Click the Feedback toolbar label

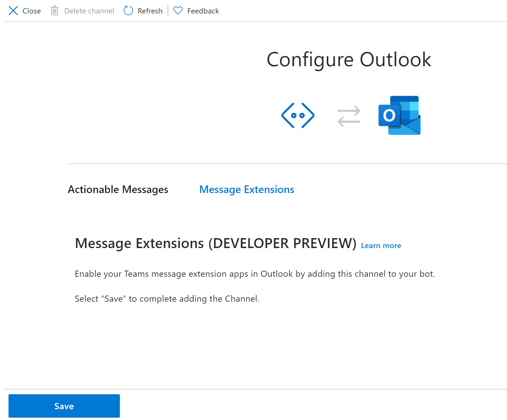pyautogui.click(x=203, y=11)
